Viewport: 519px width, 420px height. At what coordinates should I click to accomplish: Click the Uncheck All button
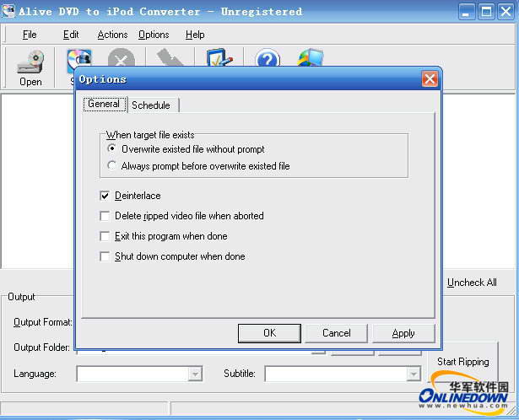click(472, 283)
